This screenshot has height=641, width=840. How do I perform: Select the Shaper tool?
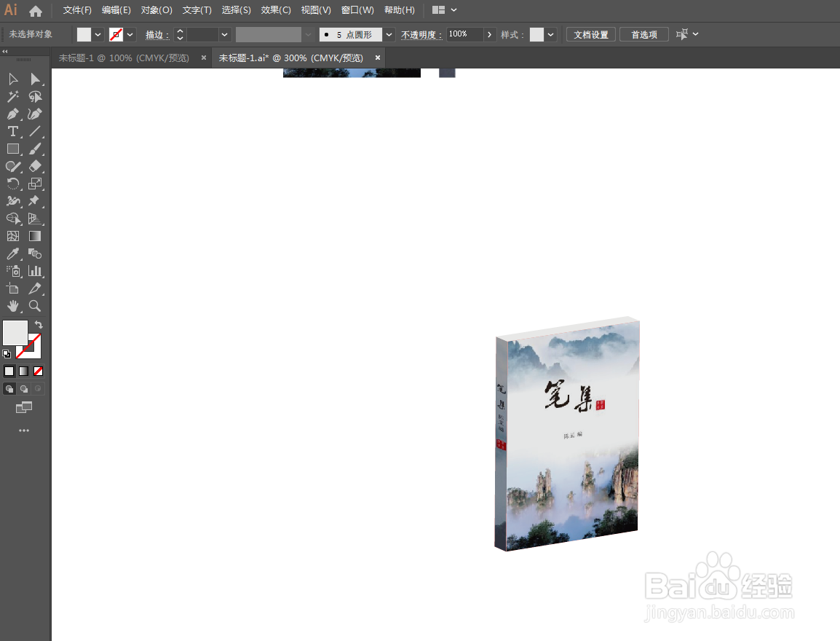[x=13, y=166]
